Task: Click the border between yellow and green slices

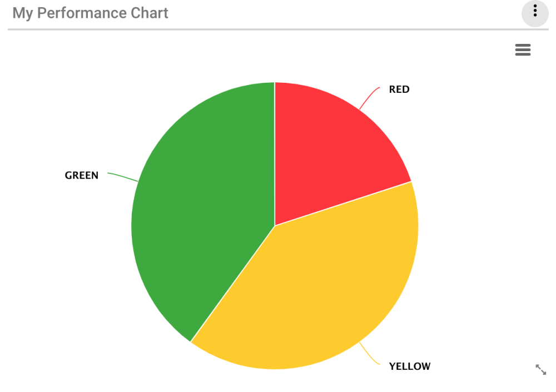Action: [234, 282]
